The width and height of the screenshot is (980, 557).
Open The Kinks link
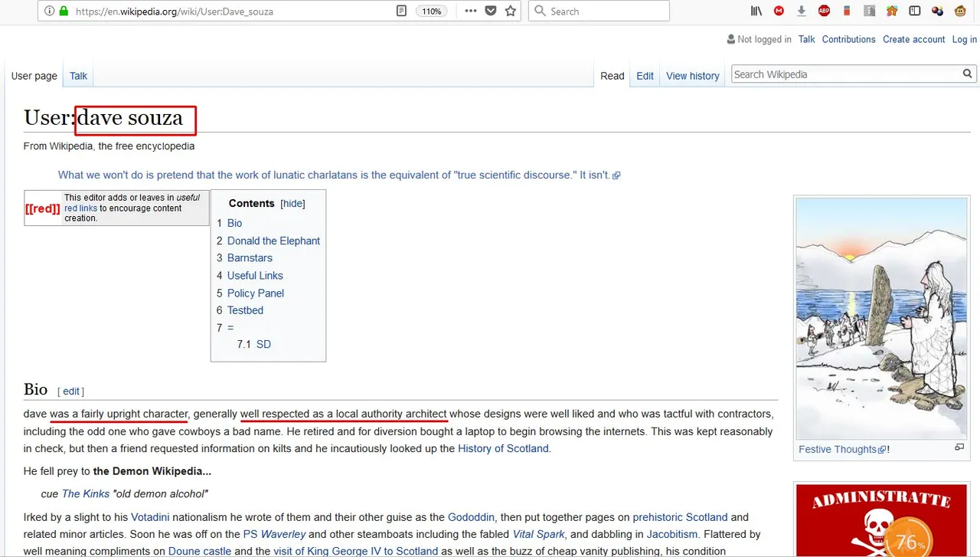86,494
